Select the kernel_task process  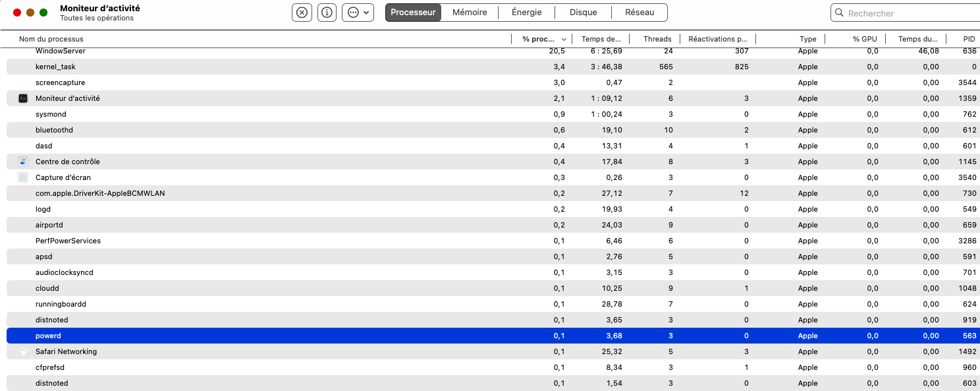pos(493,67)
